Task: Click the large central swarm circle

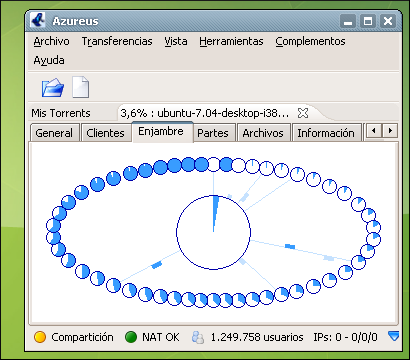Action: [213, 232]
